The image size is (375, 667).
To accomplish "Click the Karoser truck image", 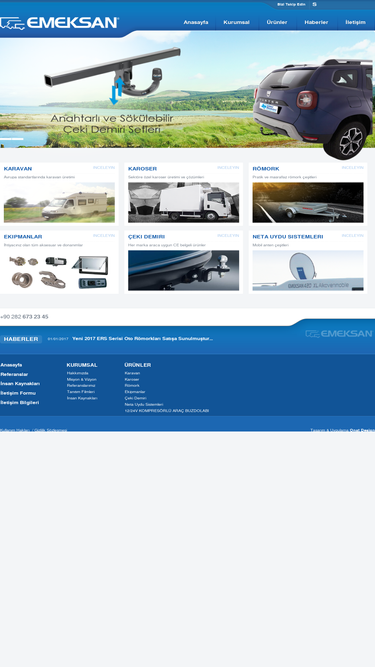I will (x=183, y=202).
